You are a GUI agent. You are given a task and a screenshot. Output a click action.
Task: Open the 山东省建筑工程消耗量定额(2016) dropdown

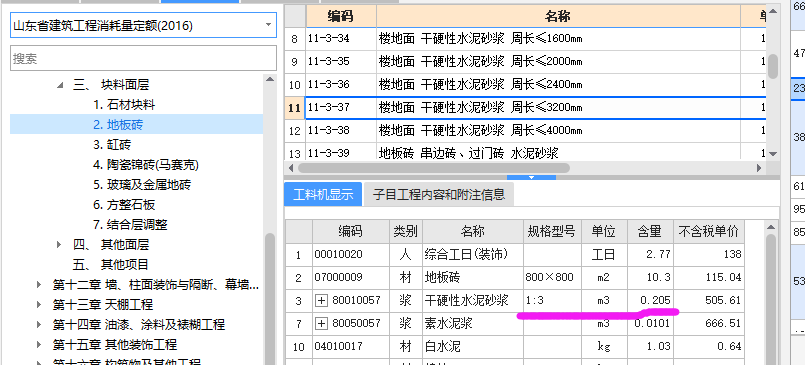pos(269,25)
